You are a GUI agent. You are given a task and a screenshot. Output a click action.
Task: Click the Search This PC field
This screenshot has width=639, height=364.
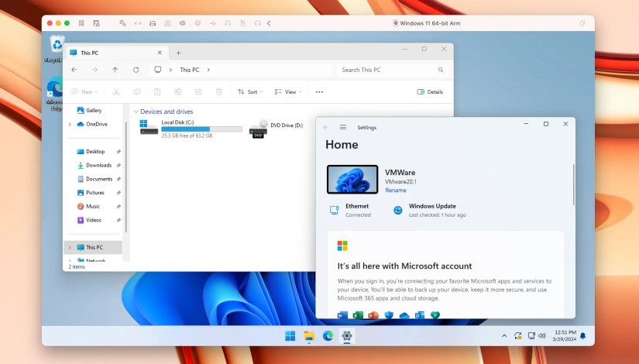pos(393,70)
